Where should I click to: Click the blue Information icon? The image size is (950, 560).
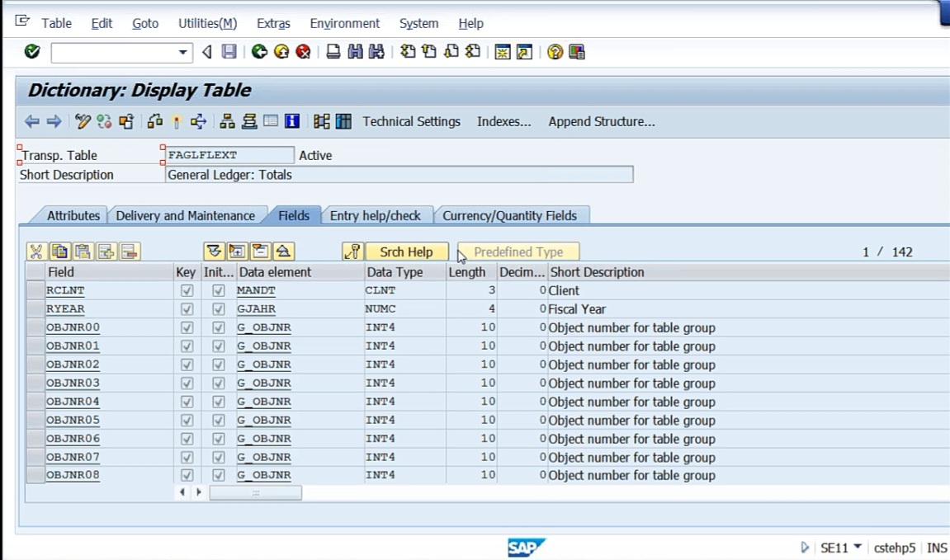292,122
